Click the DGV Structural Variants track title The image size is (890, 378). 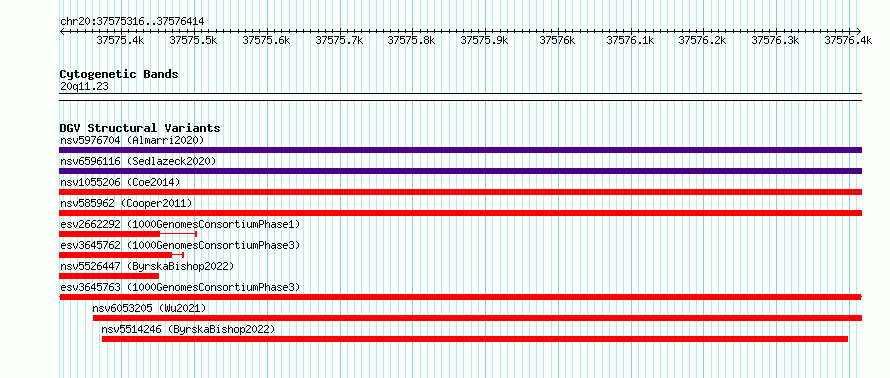point(140,128)
